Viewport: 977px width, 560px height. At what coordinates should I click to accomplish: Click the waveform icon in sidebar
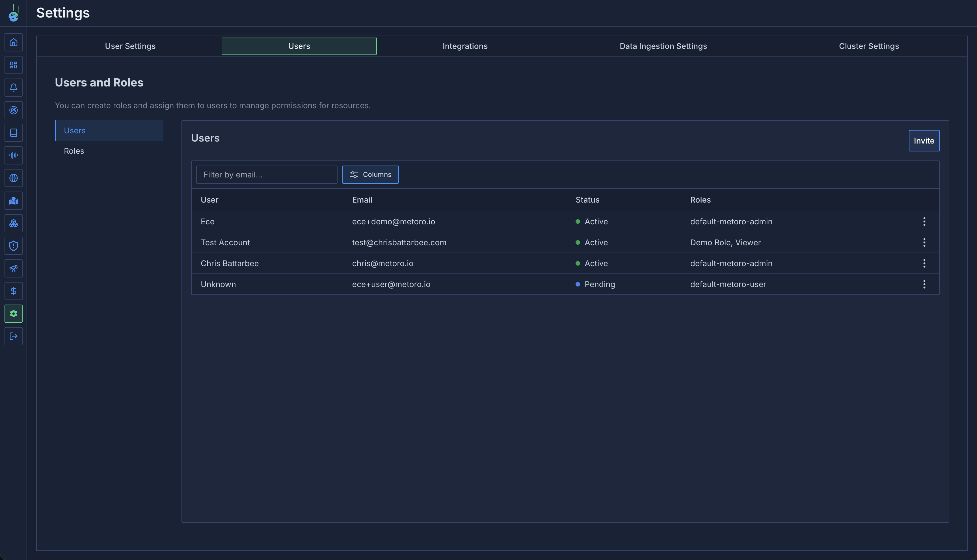point(14,155)
